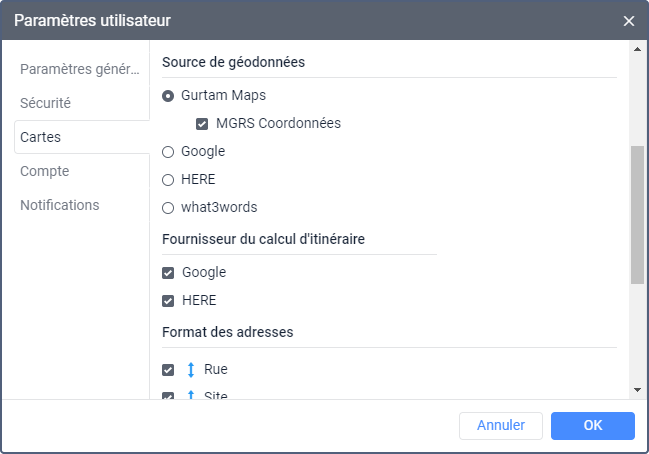Viewport: 649px width, 454px height.
Task: Click the reorder arrow icon beside Rue
Action: (191, 369)
